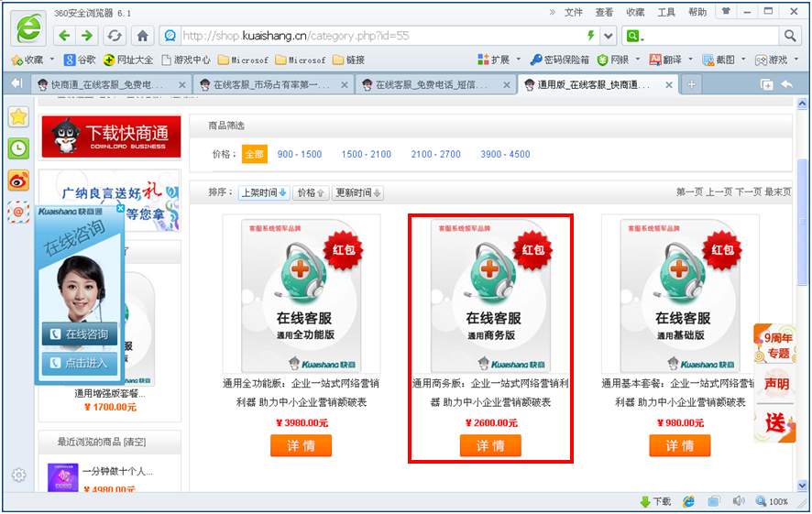Sort products by 价格

[312, 193]
